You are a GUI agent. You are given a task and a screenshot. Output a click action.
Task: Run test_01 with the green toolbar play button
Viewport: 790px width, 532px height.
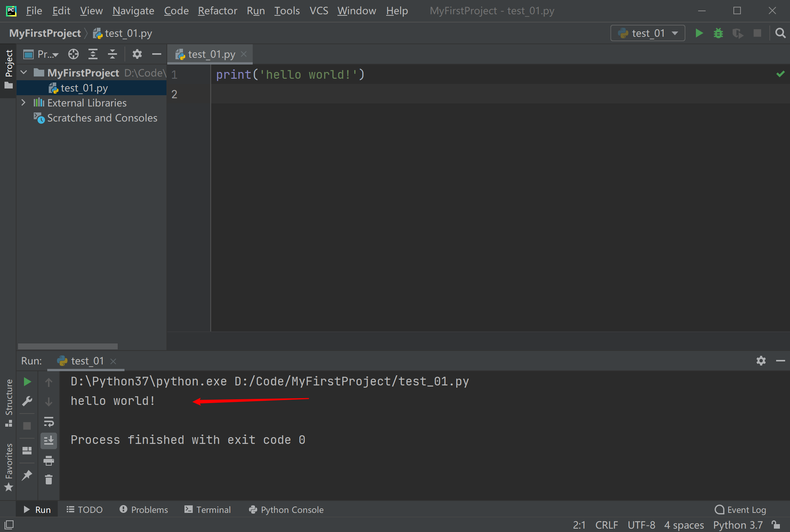(699, 33)
